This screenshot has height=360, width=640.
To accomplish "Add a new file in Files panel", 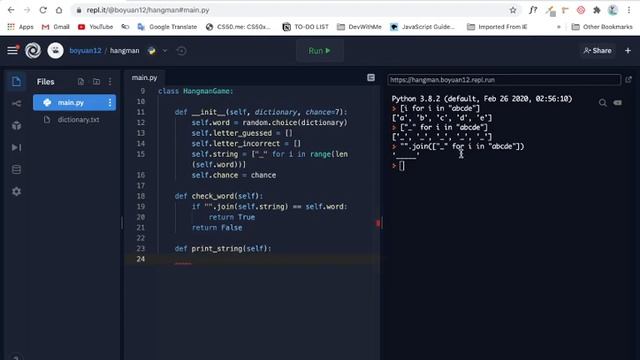I will pos(81,82).
